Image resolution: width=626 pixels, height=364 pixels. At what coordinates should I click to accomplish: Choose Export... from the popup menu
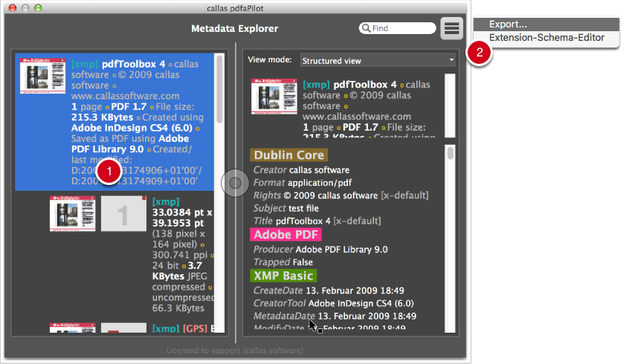click(x=546, y=25)
